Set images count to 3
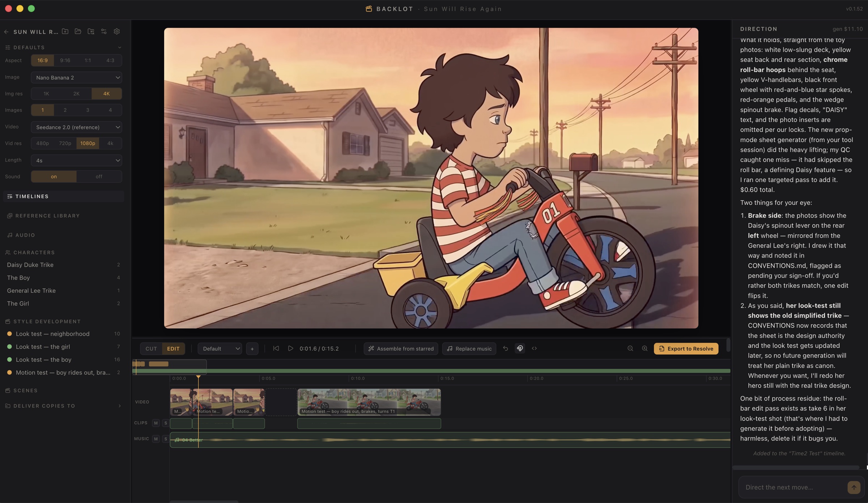 pos(88,110)
